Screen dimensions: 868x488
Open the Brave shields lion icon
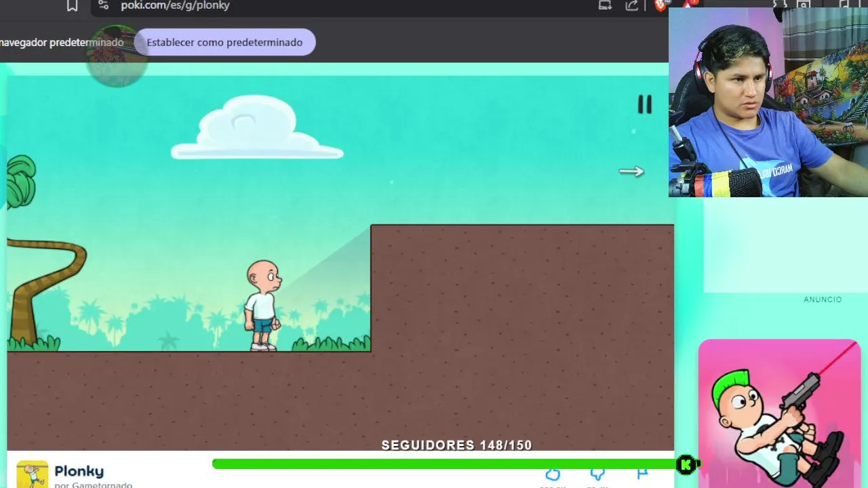click(x=660, y=5)
